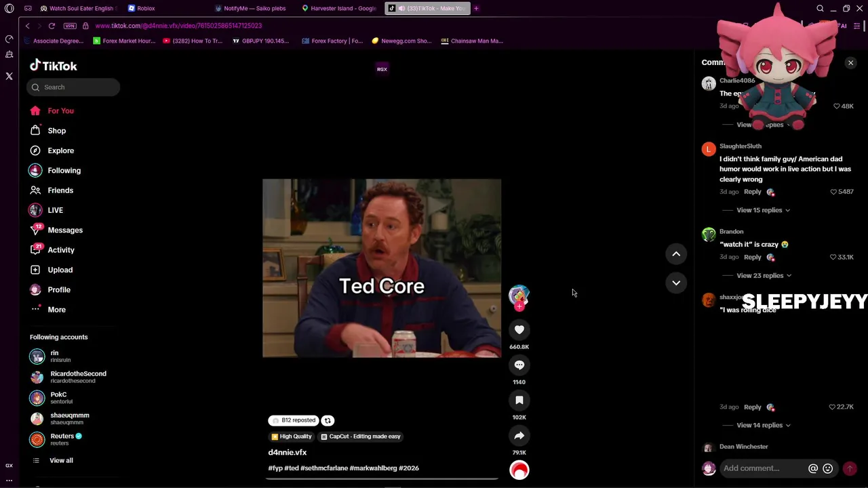
Task: Open the TikTok logo home link
Action: (54, 66)
